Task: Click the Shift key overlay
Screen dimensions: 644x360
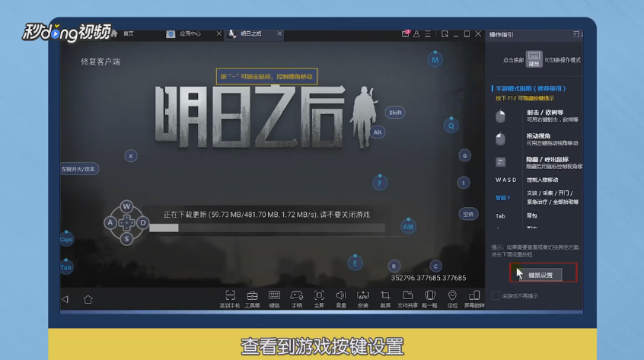Action: click(x=396, y=113)
